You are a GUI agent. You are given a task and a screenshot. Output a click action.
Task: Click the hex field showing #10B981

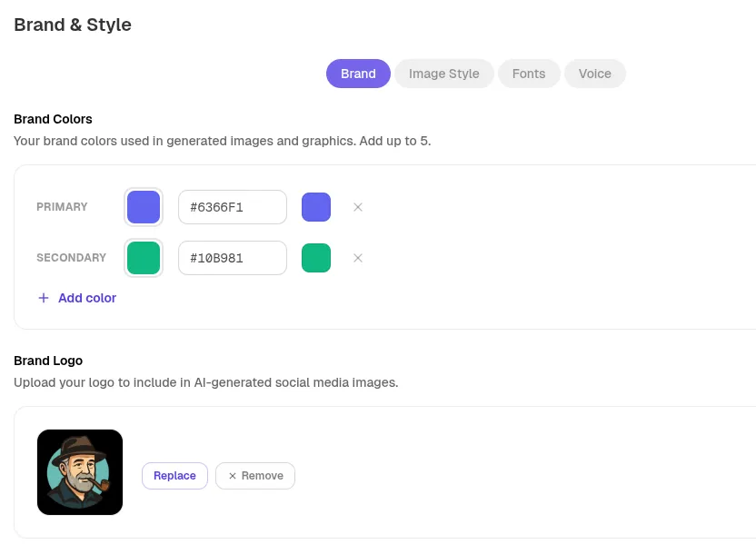[232, 258]
